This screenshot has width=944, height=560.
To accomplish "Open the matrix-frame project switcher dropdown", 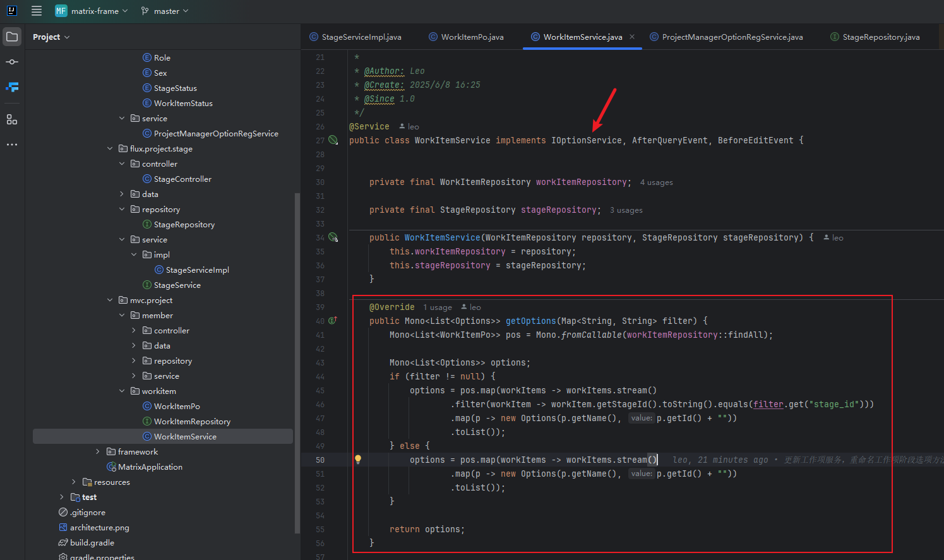I will [x=92, y=11].
